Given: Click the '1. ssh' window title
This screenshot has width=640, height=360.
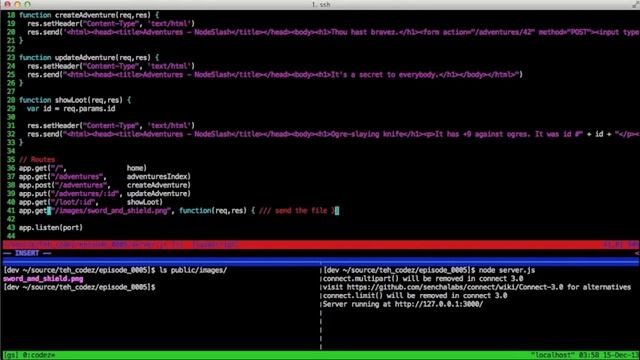Looking at the screenshot, I should tap(321, 4).
